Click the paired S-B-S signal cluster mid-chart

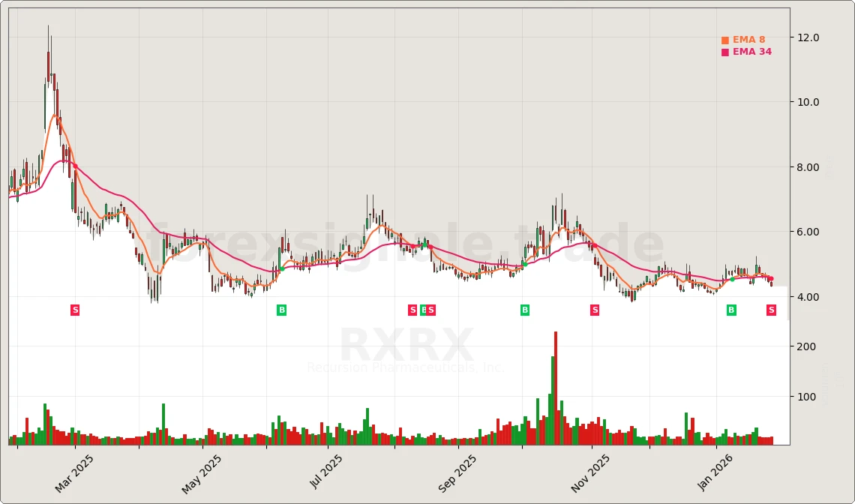421,309
